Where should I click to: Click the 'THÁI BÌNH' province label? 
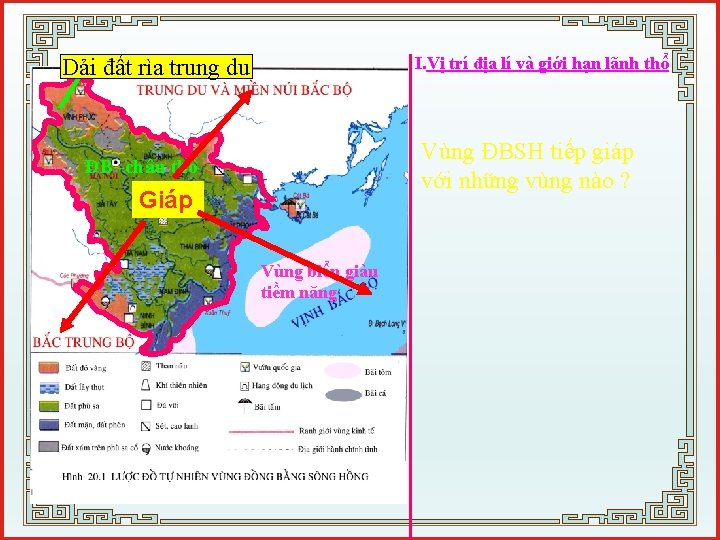[194, 246]
